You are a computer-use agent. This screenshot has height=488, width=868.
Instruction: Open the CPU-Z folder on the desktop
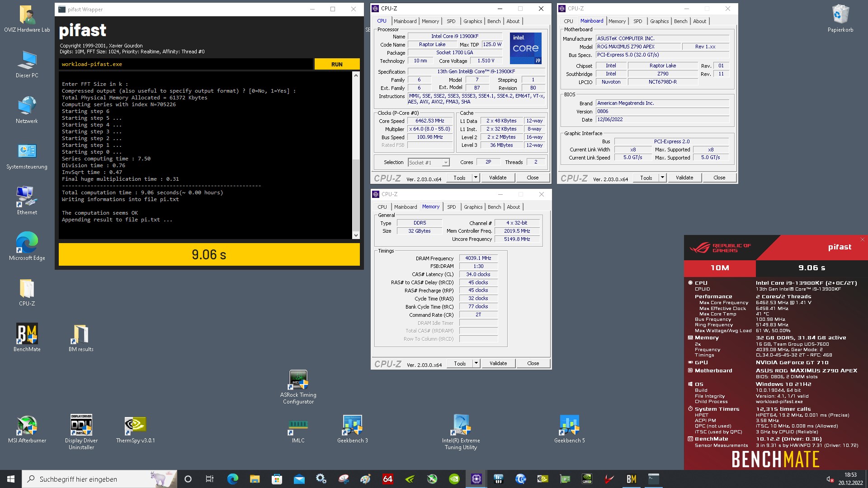pos(27,292)
